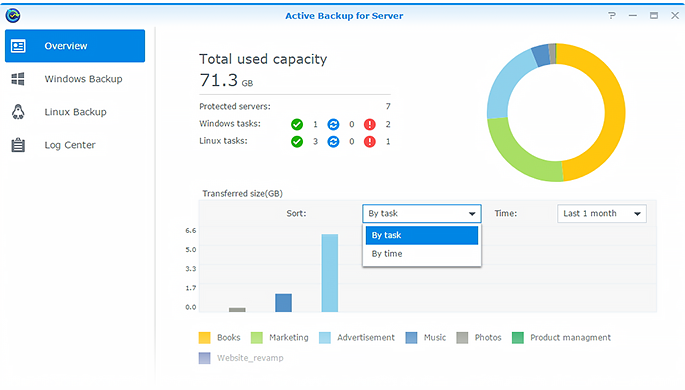Screen dimensions: 685x390
Task: Click the Windows logo icon
Action: point(18,79)
